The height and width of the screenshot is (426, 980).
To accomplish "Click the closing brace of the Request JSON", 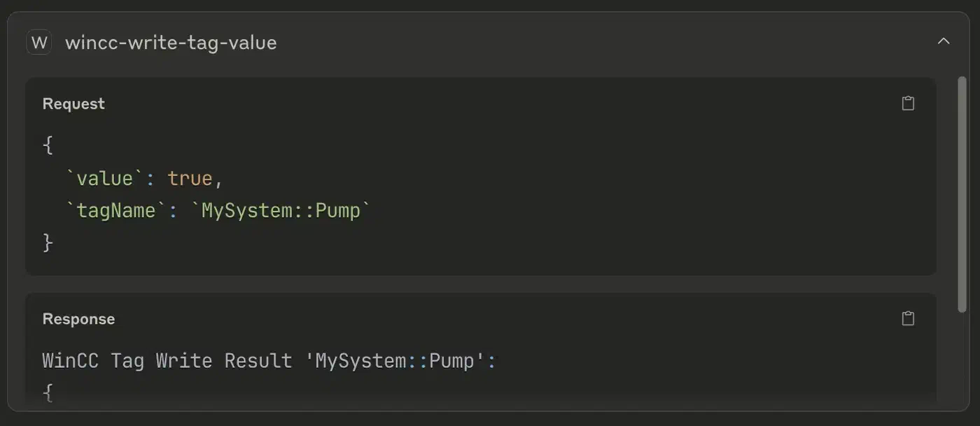I will 48,242.
